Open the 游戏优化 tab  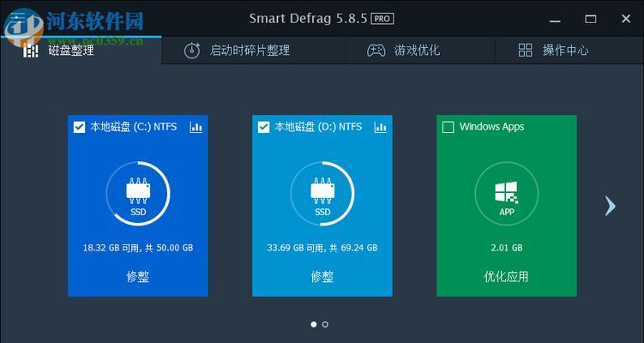point(419,51)
